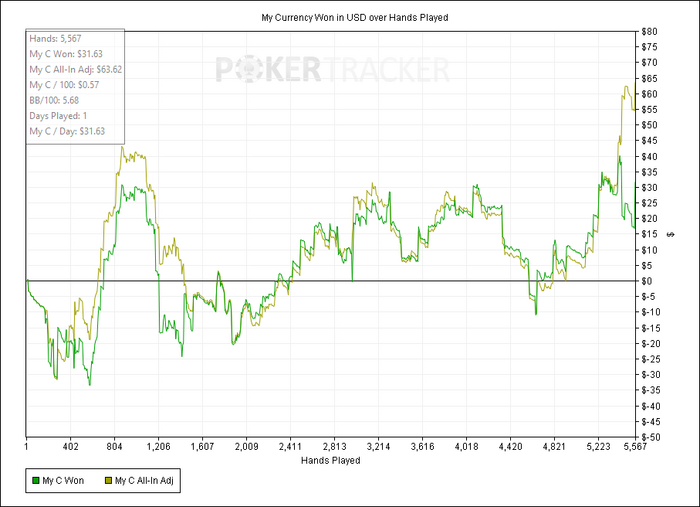Click the chart title My Currency Won in USD

coord(354,17)
